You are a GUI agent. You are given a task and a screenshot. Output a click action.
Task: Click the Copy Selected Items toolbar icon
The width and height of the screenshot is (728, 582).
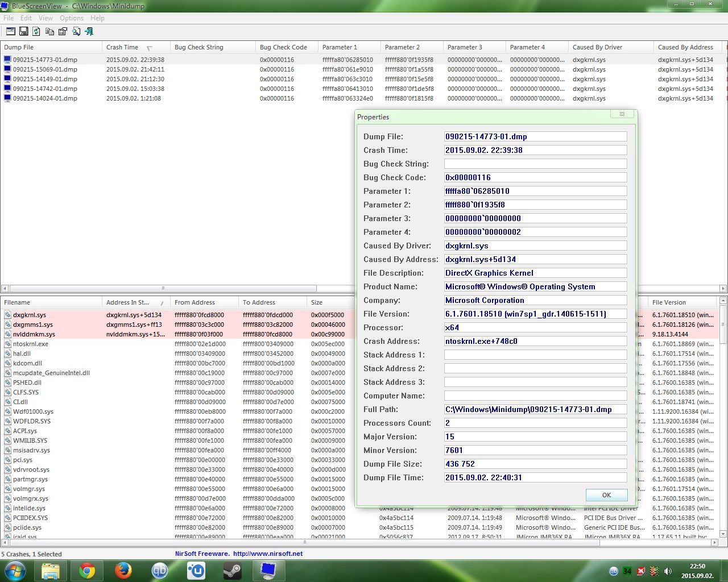pyautogui.click(x=49, y=31)
